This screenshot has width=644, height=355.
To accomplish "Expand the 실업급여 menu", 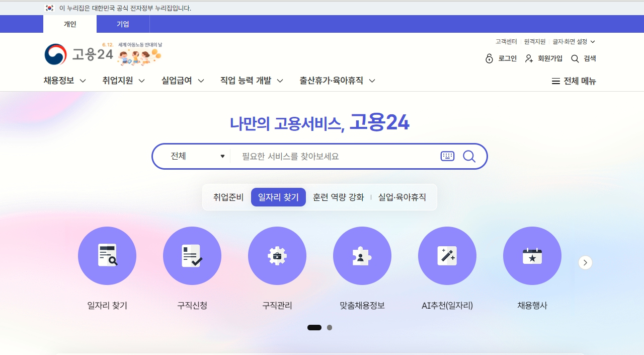I will (183, 81).
